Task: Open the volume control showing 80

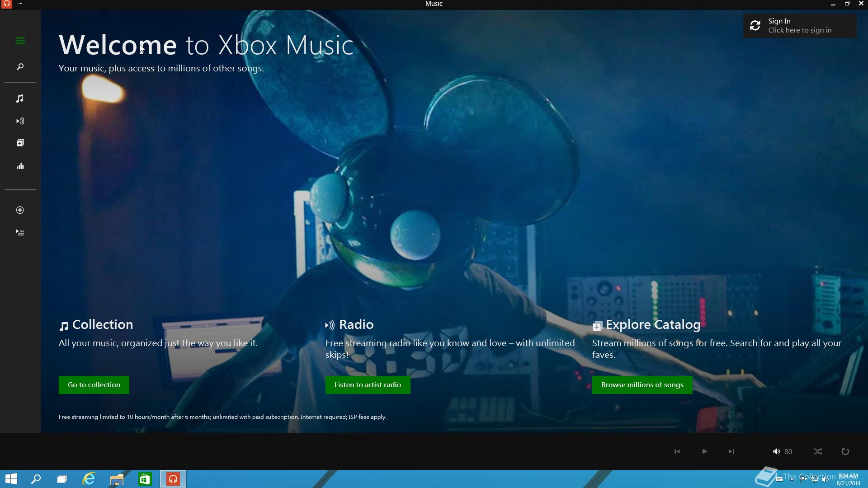Action: click(782, 451)
